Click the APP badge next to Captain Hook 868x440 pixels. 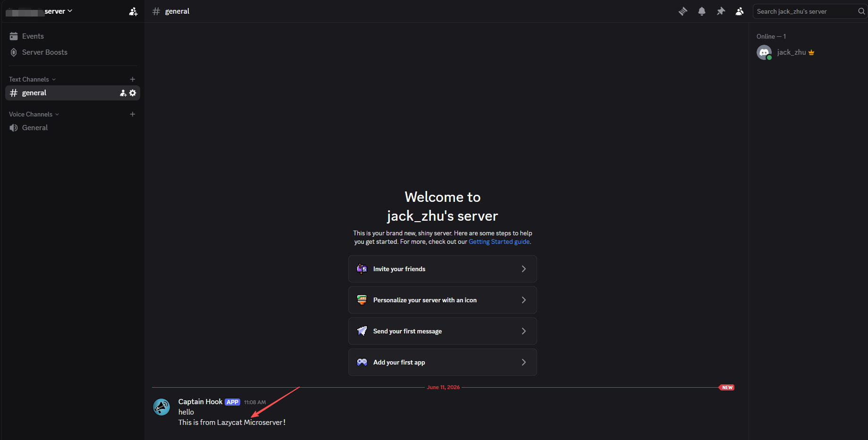point(232,402)
